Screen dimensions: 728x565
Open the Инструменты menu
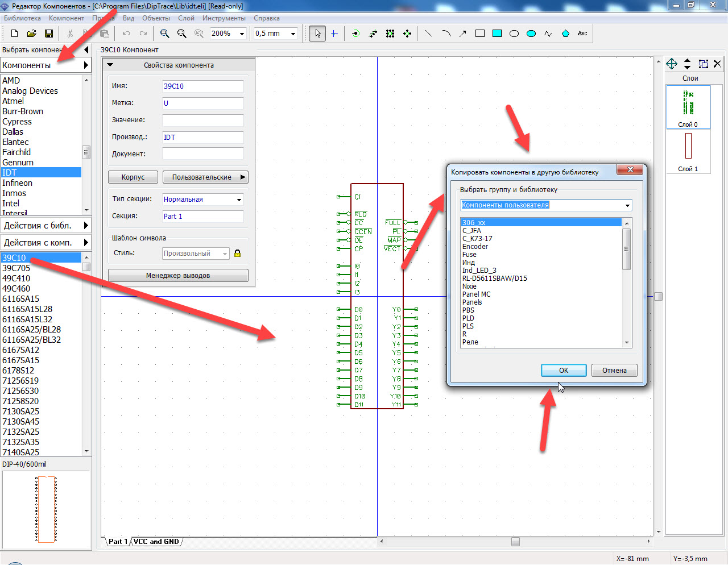224,18
